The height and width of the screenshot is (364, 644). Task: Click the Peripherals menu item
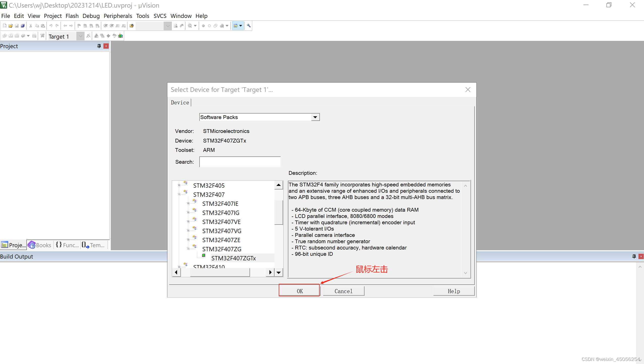117,16
